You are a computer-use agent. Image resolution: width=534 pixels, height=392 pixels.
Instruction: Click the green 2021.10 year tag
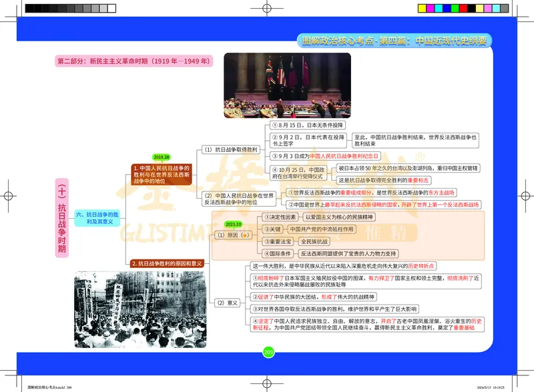tap(234, 225)
